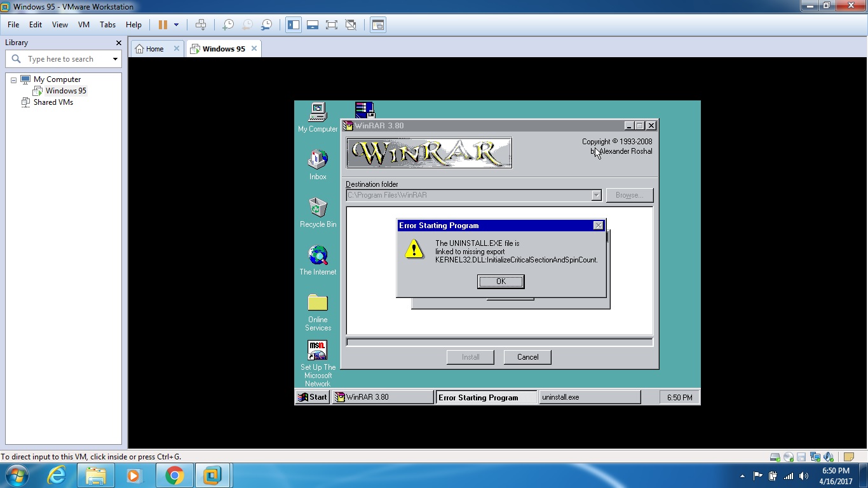Image resolution: width=868 pixels, height=488 pixels.
Task: Open the Destination folder dropdown arrow
Action: [596, 195]
